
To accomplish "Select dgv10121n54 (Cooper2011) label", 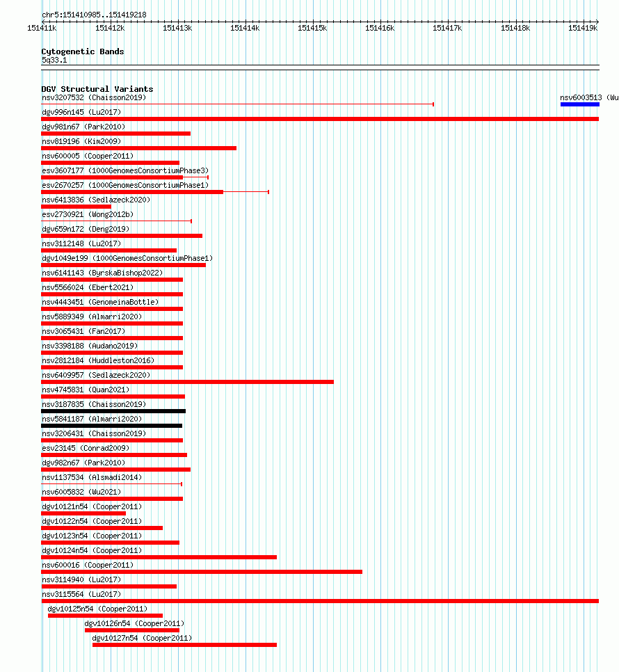I will pyautogui.click(x=92, y=506).
